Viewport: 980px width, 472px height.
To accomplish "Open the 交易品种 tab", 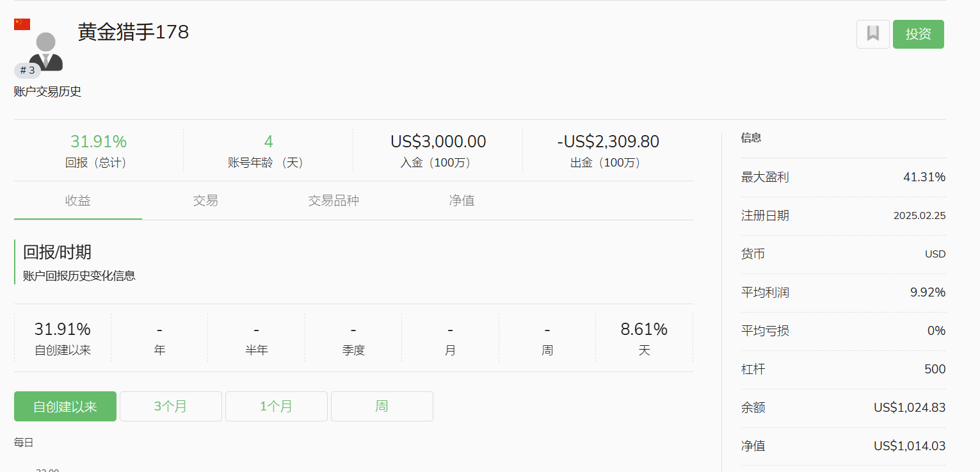I will click(x=333, y=200).
